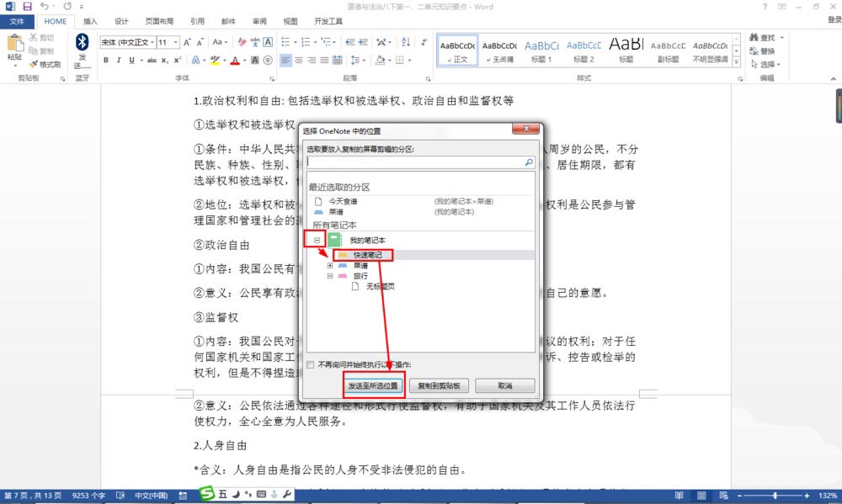
Task: Click the yellow text highlight color button
Action: coord(215,60)
